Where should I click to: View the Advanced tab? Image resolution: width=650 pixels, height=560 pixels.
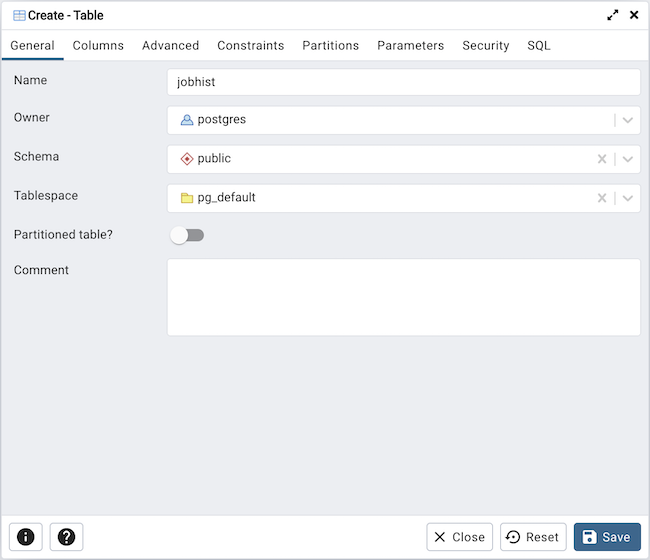tap(170, 45)
